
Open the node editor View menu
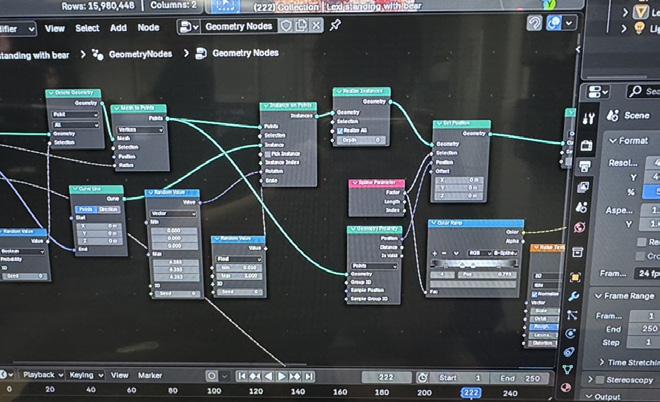55,28
